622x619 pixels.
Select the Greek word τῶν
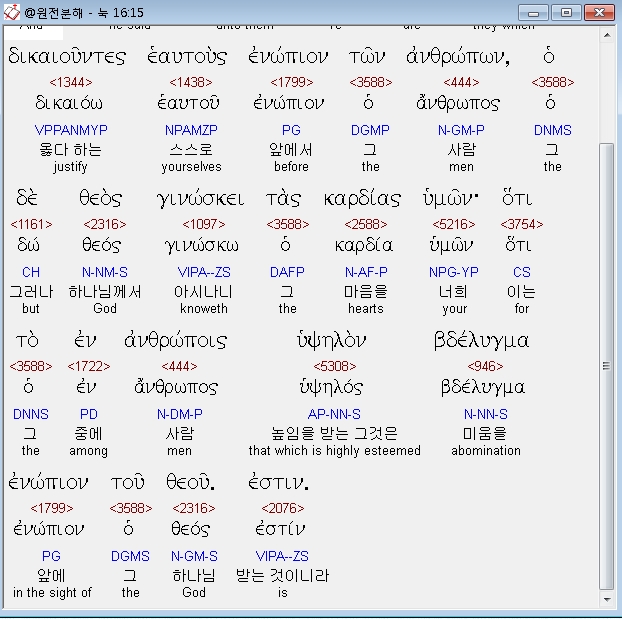point(367,56)
